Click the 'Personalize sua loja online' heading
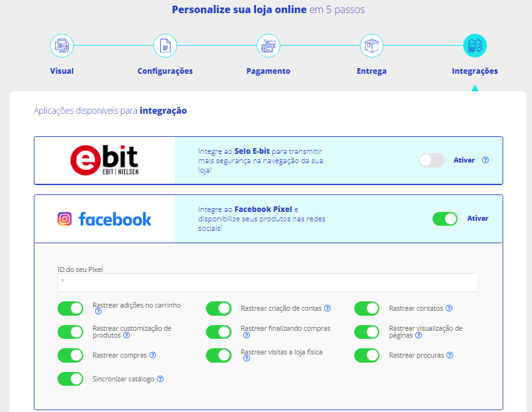532x412 pixels. (239, 9)
